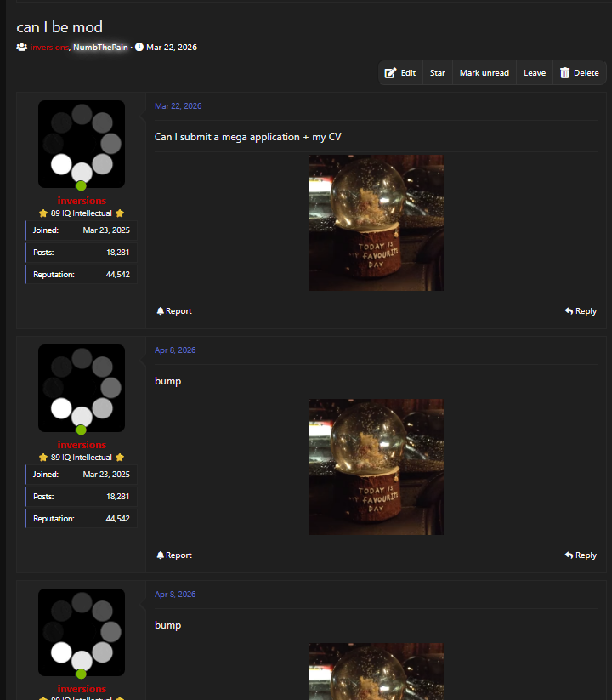Click Posts count 18,281 in the second post
Screen dimensions: 612x700
click(x=118, y=497)
